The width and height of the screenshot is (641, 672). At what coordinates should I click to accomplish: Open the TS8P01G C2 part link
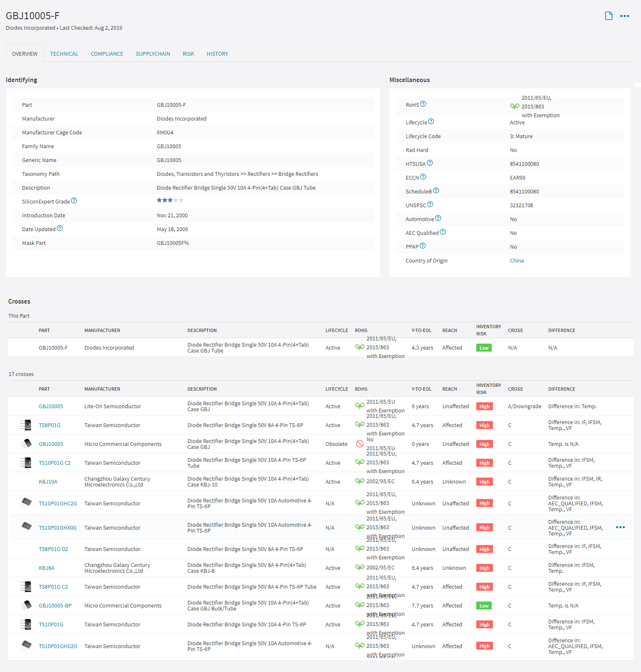pyautogui.click(x=53, y=587)
